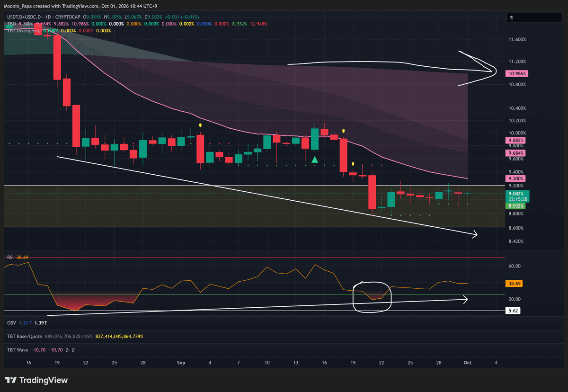The height and width of the screenshot is (392, 568).
Task: Click the Sep label on time axis
Action: point(181,363)
